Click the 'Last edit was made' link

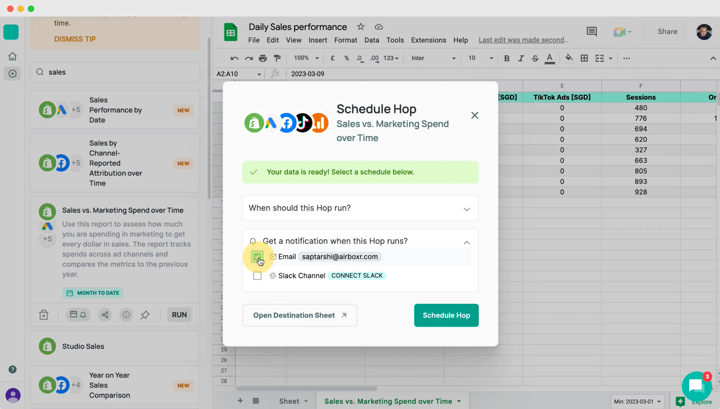point(523,40)
